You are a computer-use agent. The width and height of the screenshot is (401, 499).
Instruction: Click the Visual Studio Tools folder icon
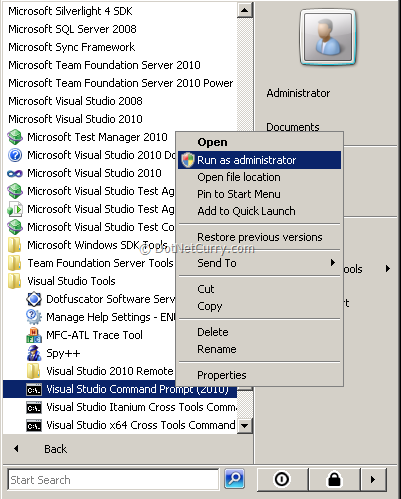point(14,281)
